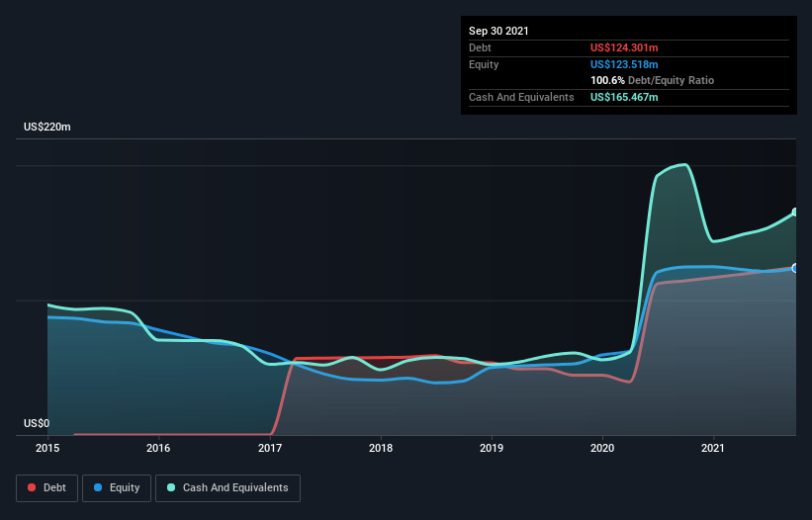Click the debt value US$124.301m
This screenshot has width=812, height=520.
(x=624, y=47)
